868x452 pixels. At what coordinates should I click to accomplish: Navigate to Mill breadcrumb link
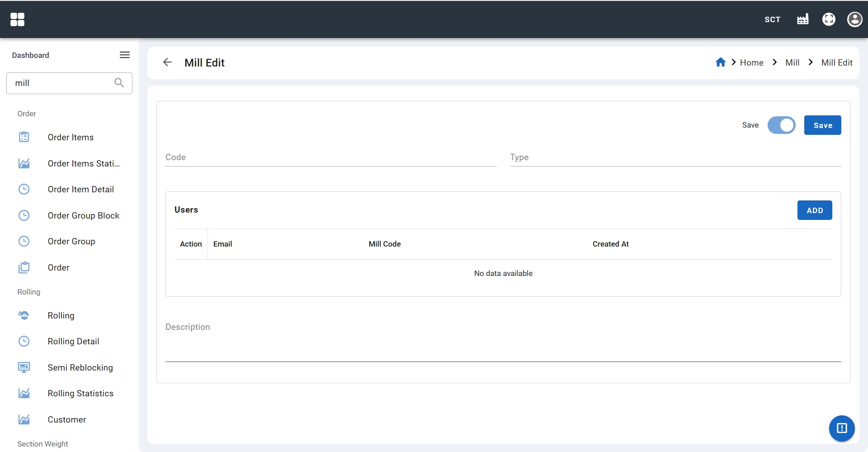(792, 63)
